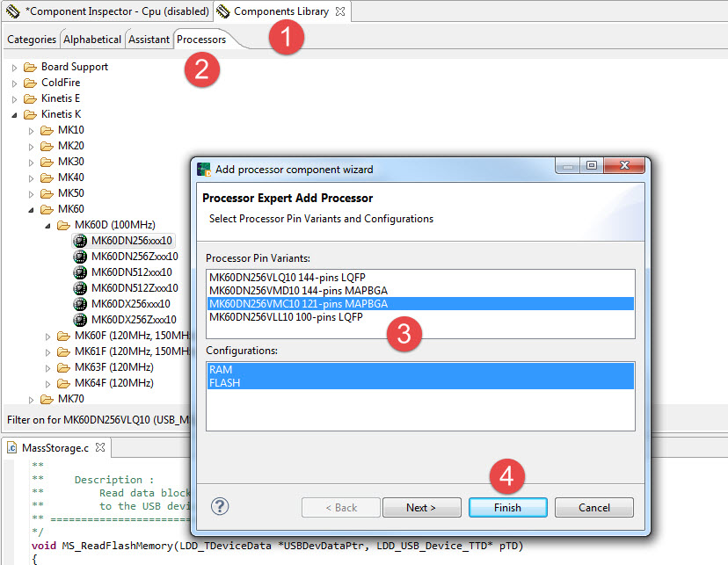The height and width of the screenshot is (565, 728).
Task: Select the RAM configuration
Action: click(420, 370)
